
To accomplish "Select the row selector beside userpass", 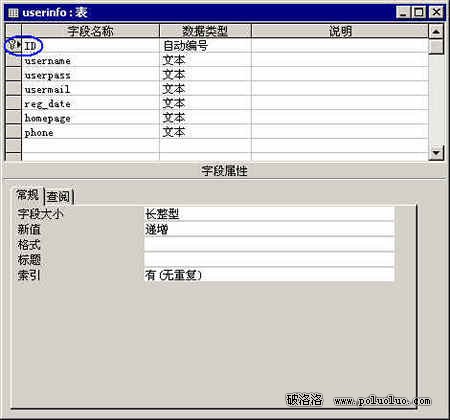I will click(x=13, y=74).
